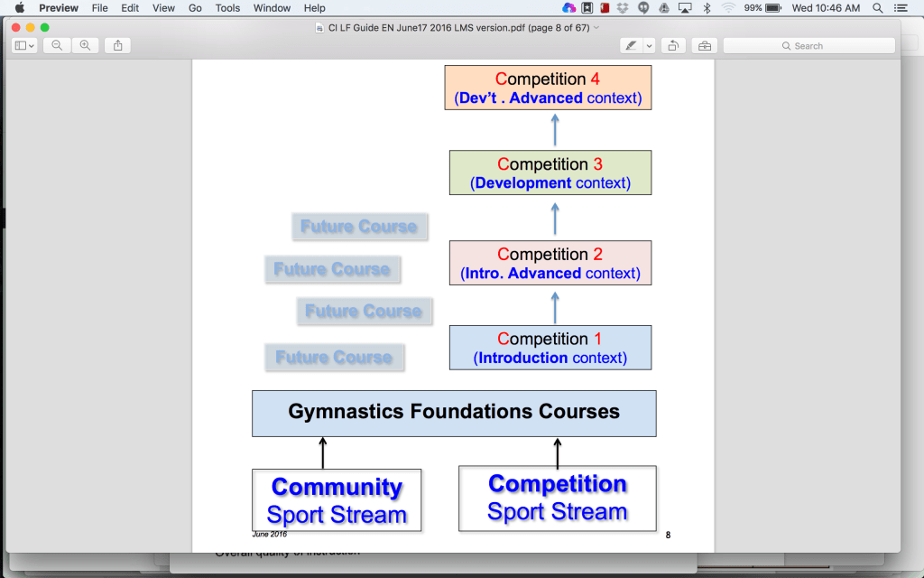The image size is (924, 578).
Task: Open the Tools menu
Action: [227, 8]
